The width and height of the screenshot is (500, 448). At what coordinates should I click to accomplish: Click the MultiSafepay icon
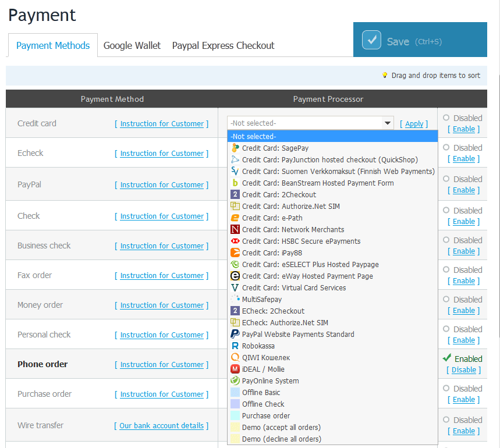[235, 299]
